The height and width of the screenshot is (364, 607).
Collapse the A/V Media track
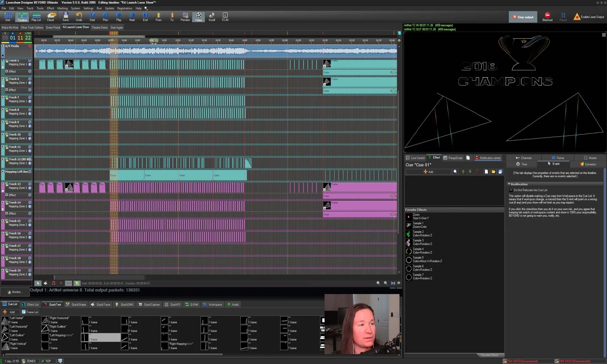[x=3, y=46]
